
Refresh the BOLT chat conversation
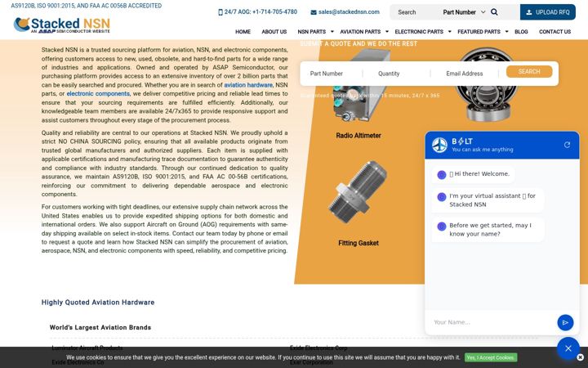[567, 145]
